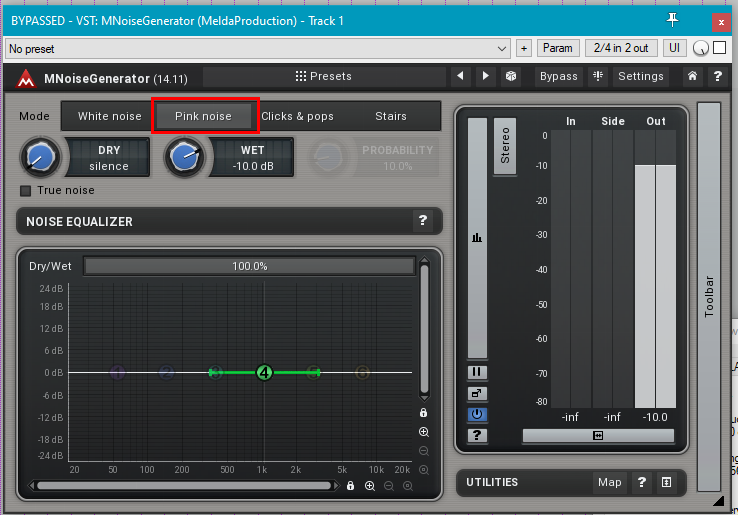Click the DRY level knob

[x=40, y=157]
